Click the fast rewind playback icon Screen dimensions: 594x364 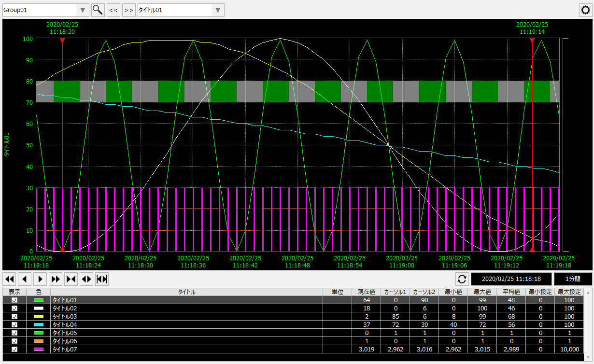(x=9, y=279)
